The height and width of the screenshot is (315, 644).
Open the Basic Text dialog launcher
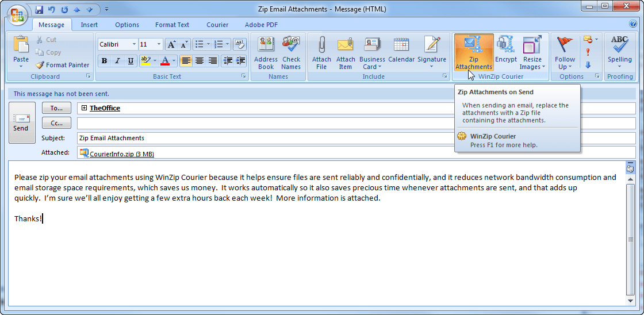click(x=244, y=76)
